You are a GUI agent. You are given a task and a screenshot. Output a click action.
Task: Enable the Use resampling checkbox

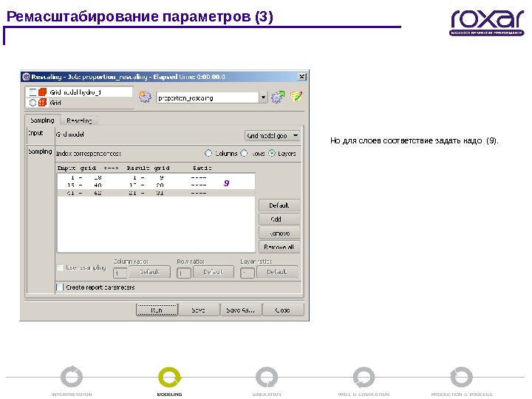(60, 267)
